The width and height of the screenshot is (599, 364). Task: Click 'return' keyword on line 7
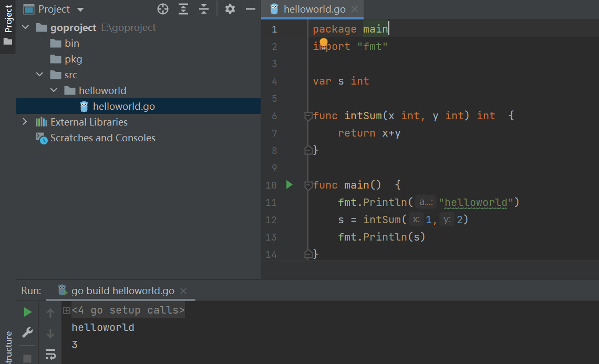click(x=356, y=133)
